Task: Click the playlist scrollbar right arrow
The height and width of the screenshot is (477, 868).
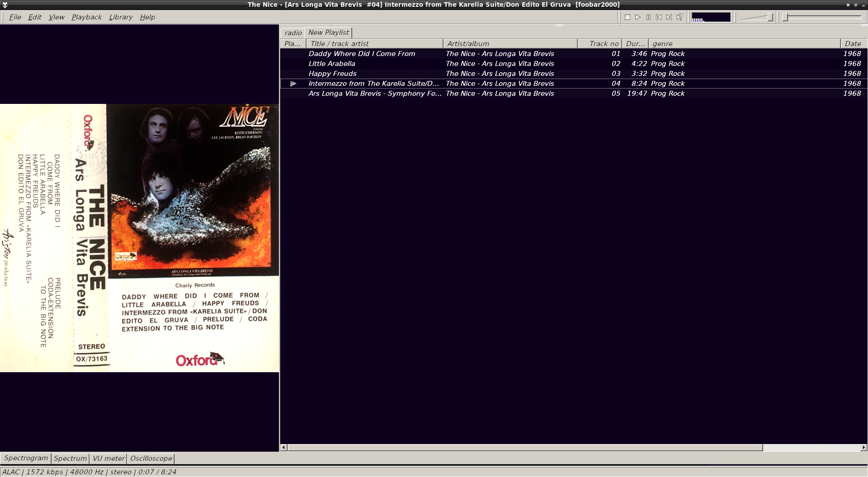Action: coord(864,448)
